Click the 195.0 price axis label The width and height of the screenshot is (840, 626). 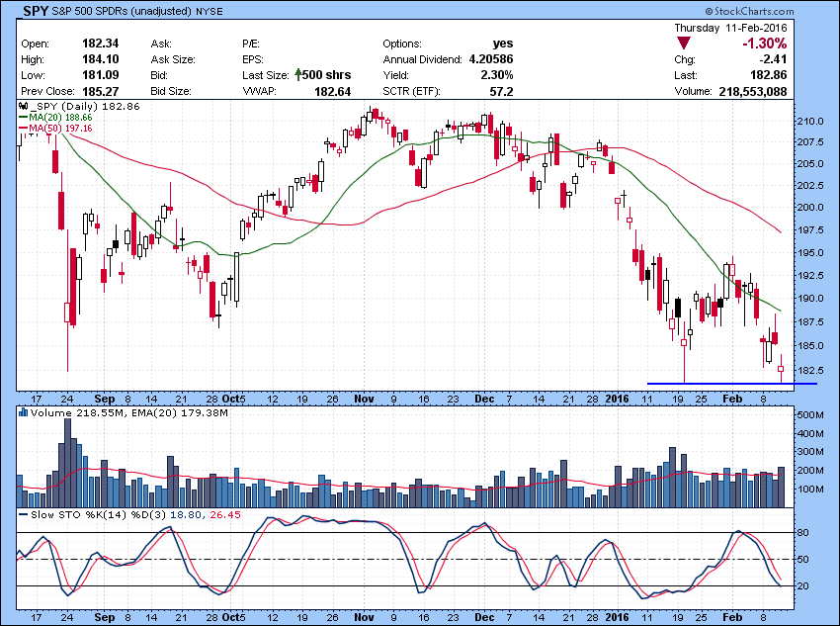click(812, 253)
